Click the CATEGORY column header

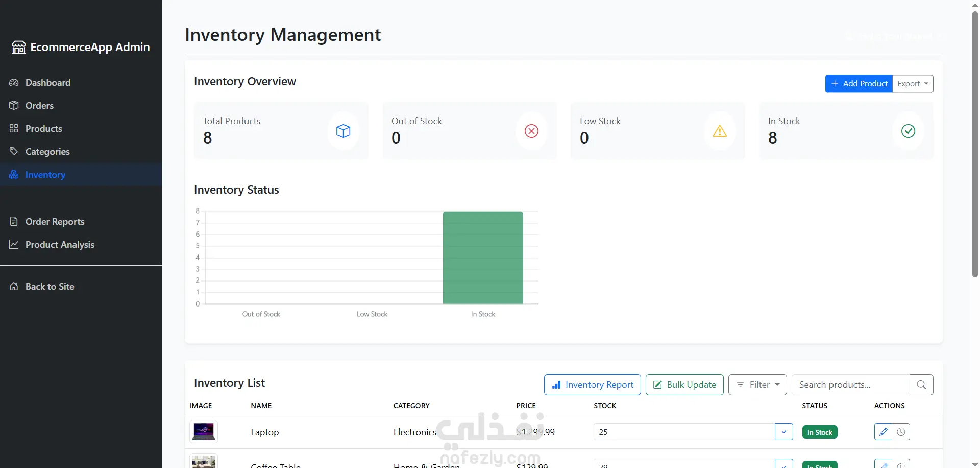(411, 406)
